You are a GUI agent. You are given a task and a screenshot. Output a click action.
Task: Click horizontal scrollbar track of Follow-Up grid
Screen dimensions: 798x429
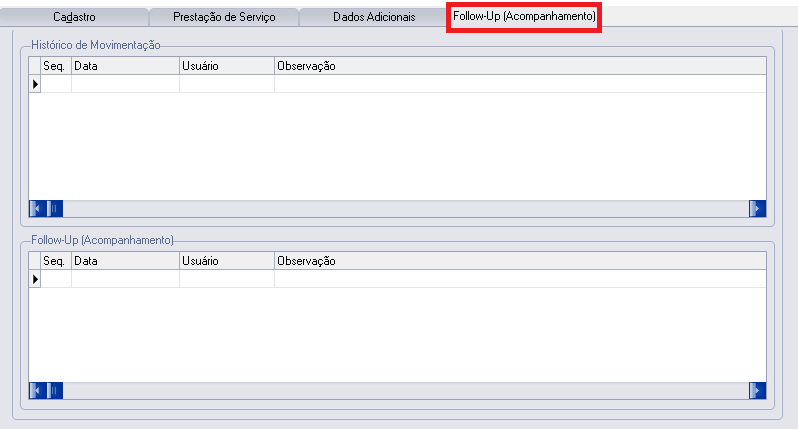click(400, 390)
